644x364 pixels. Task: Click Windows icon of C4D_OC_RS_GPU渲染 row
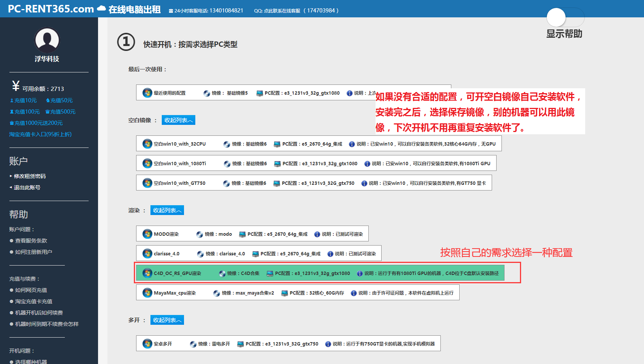pos(147,273)
